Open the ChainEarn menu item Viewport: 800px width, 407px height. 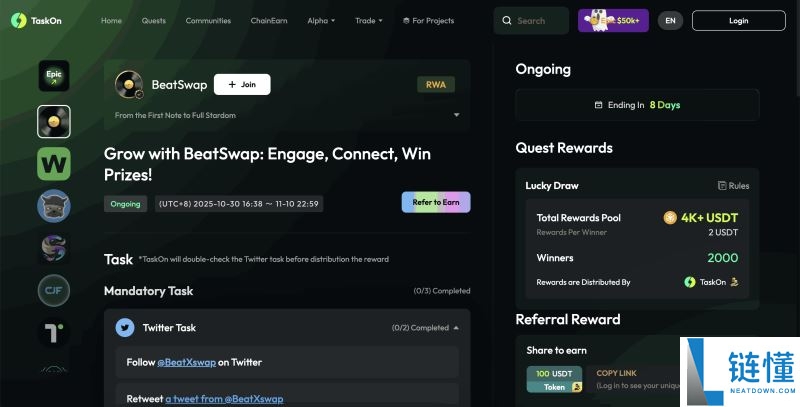[x=269, y=21]
